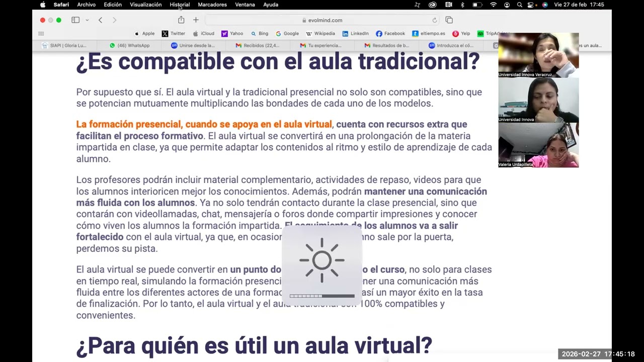Viewport: 644px width, 362px height.
Task: Go forward to the next page
Action: click(114, 20)
